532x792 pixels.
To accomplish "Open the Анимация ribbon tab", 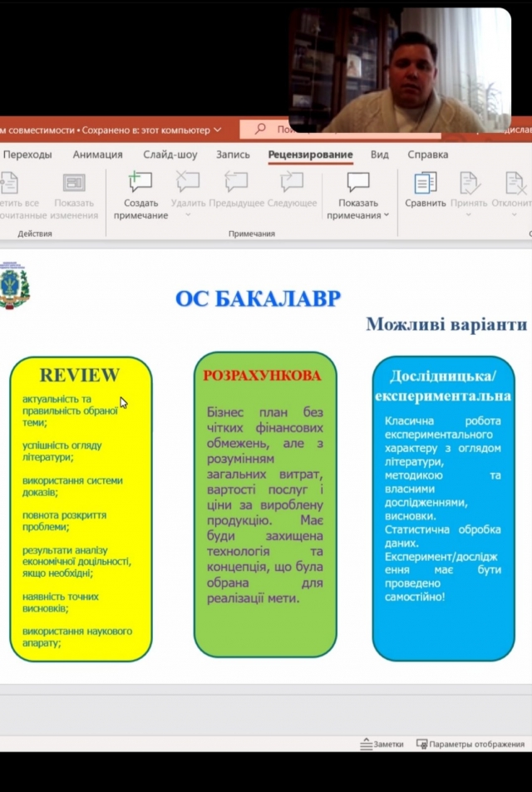I will tap(97, 155).
